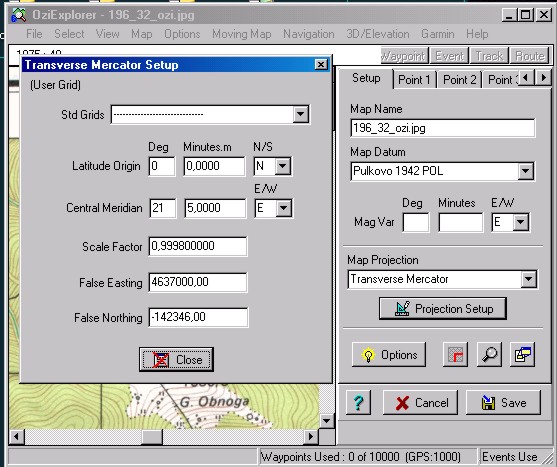Viewport: 557px width, 467px height.
Task: Open the Garmin menu
Action: point(438,34)
